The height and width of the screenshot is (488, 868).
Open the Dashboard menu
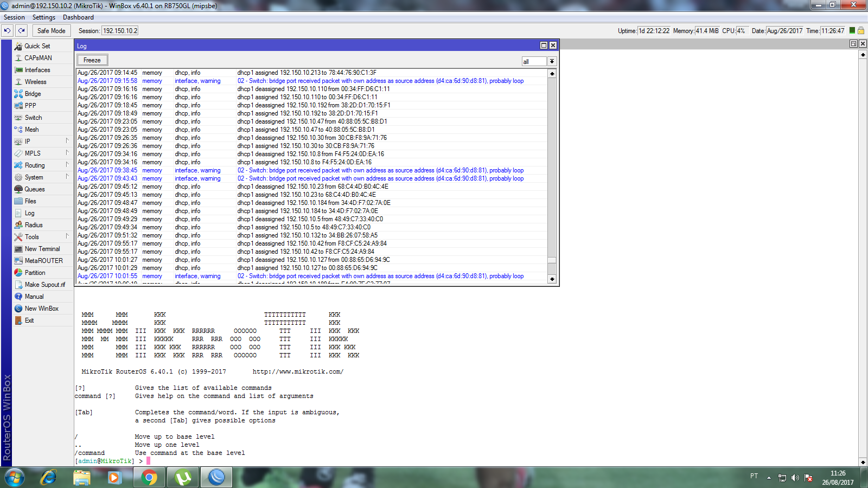click(x=78, y=17)
